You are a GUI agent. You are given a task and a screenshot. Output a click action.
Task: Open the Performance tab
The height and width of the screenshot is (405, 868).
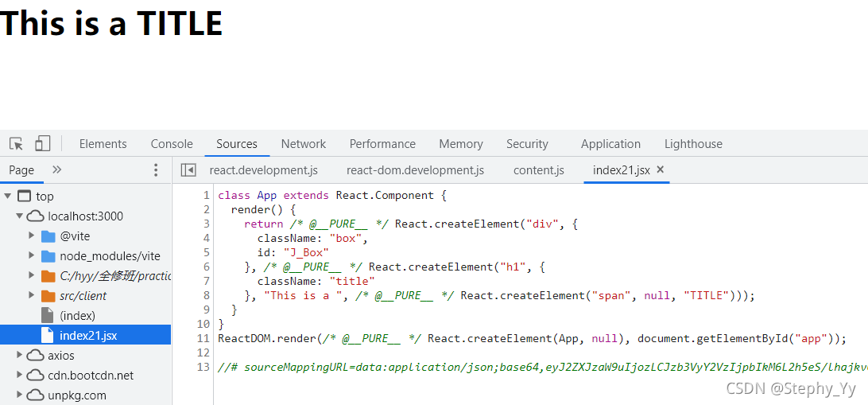382,144
